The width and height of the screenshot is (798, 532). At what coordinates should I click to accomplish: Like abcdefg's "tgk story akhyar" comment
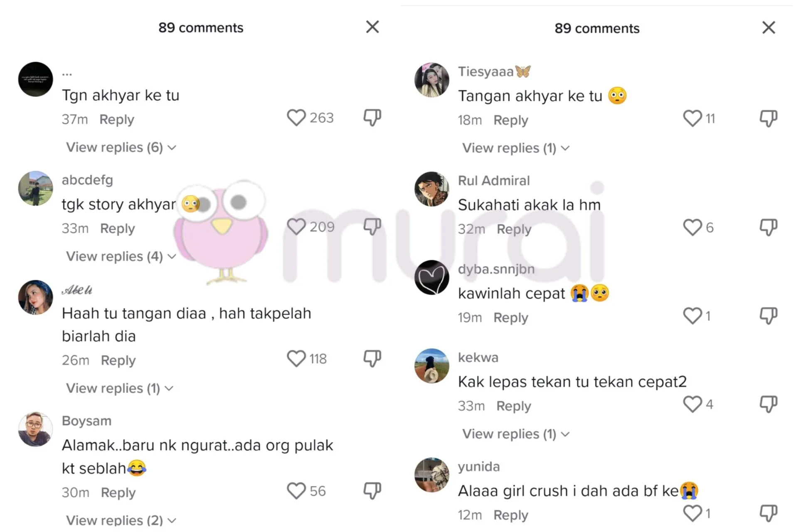click(296, 227)
